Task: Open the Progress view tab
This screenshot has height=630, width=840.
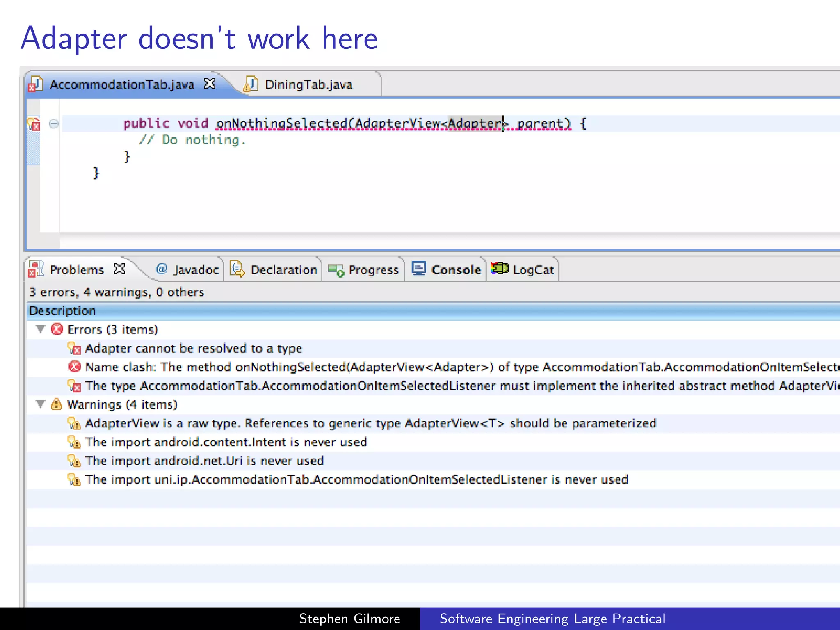Action: [x=364, y=270]
